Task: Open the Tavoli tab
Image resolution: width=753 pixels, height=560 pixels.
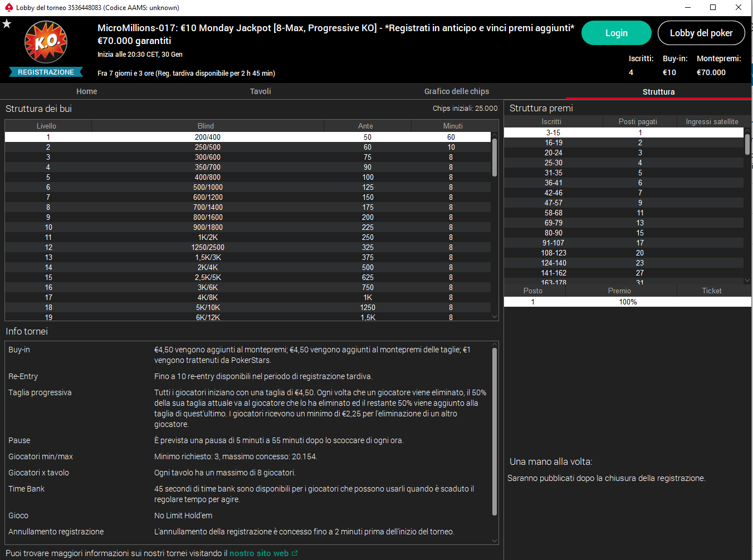Action: coord(260,91)
